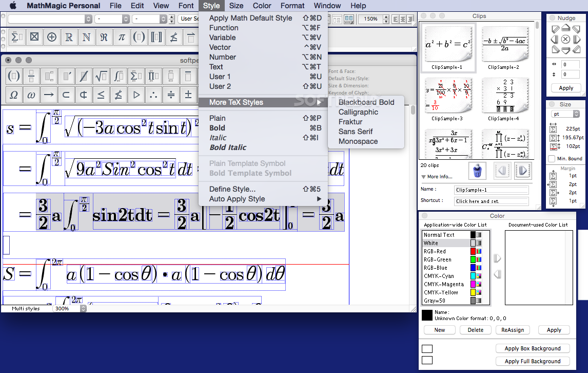Open Define Style dialog
This screenshot has height=373, width=588.
tap(263, 189)
